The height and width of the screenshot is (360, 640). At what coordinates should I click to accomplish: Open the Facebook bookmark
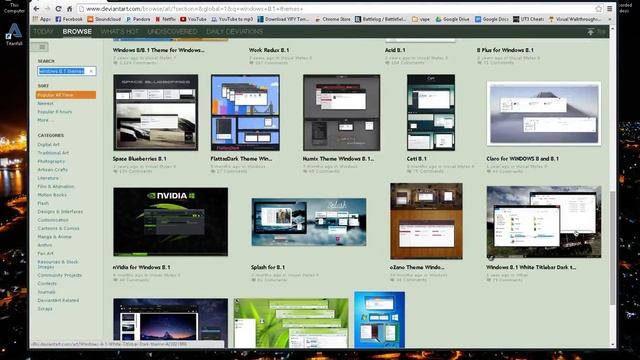(69, 19)
